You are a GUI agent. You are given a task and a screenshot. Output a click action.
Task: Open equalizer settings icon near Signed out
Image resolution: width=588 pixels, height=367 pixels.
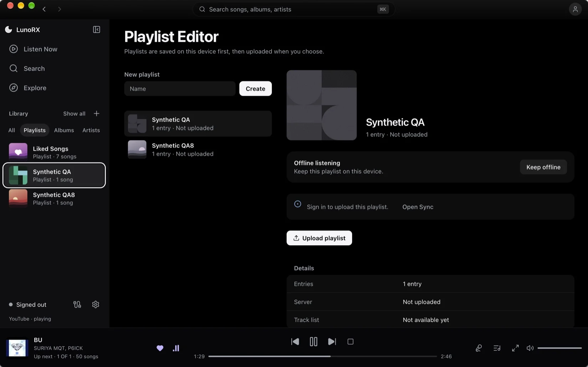77,305
